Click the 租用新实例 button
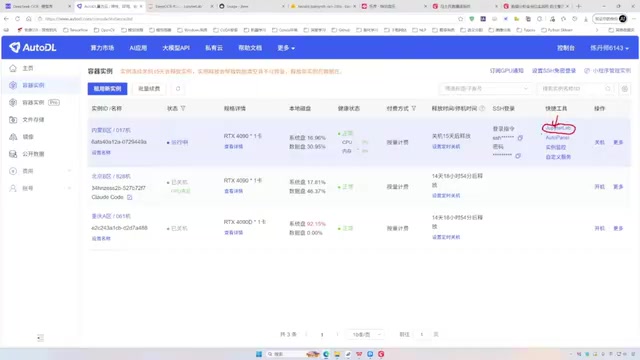 [107, 89]
